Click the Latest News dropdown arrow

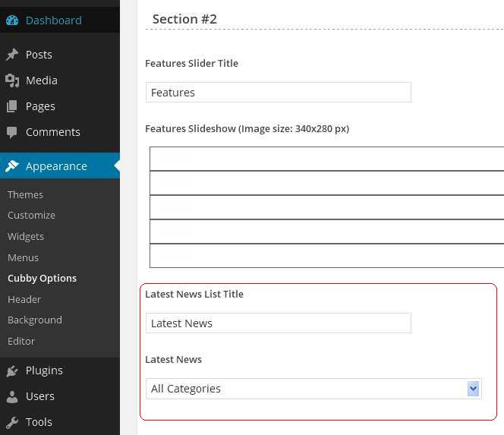point(473,389)
